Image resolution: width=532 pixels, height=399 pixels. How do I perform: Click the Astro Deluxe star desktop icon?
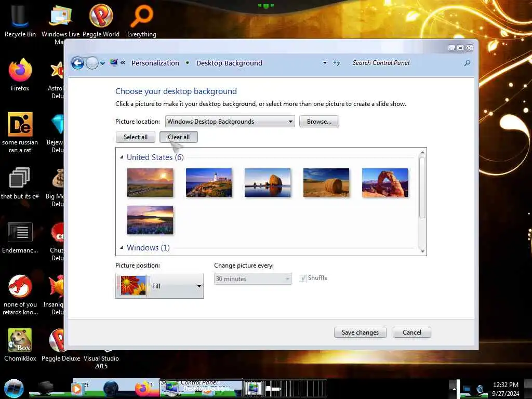[x=57, y=79]
